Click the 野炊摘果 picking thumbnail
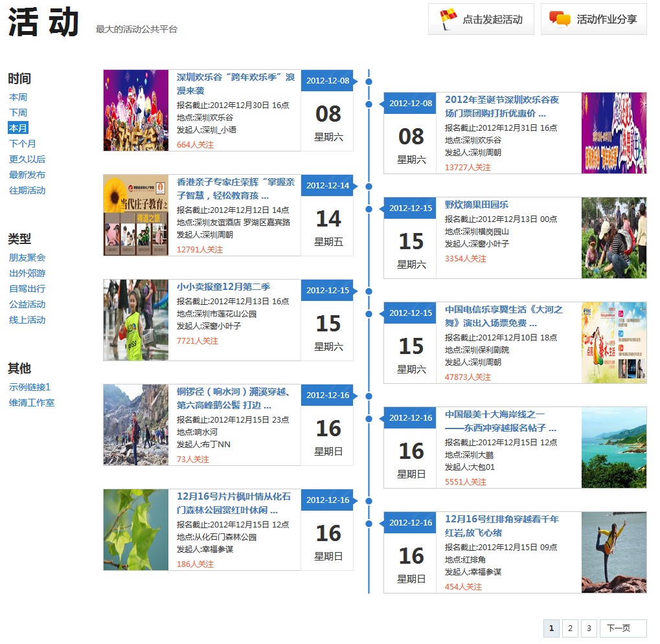 614,238
